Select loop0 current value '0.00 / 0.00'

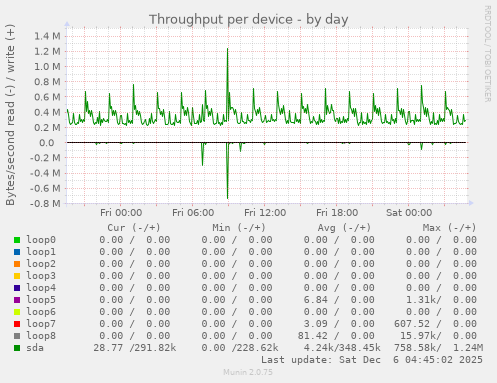pyautogui.click(x=135, y=240)
